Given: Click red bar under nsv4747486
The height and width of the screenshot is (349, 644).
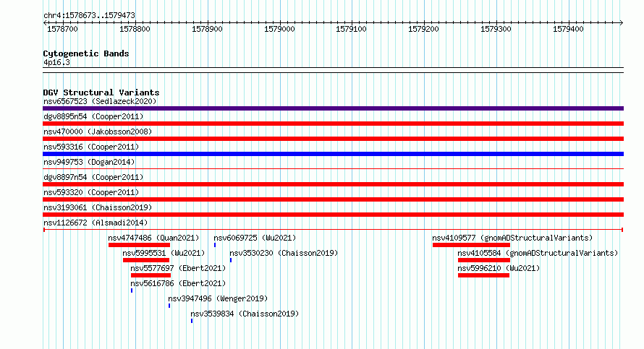Looking at the screenshot, I should (139, 245).
